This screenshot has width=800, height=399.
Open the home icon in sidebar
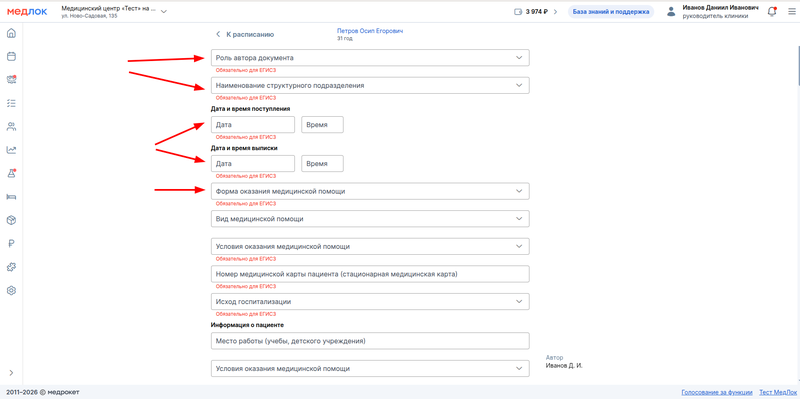click(x=11, y=34)
